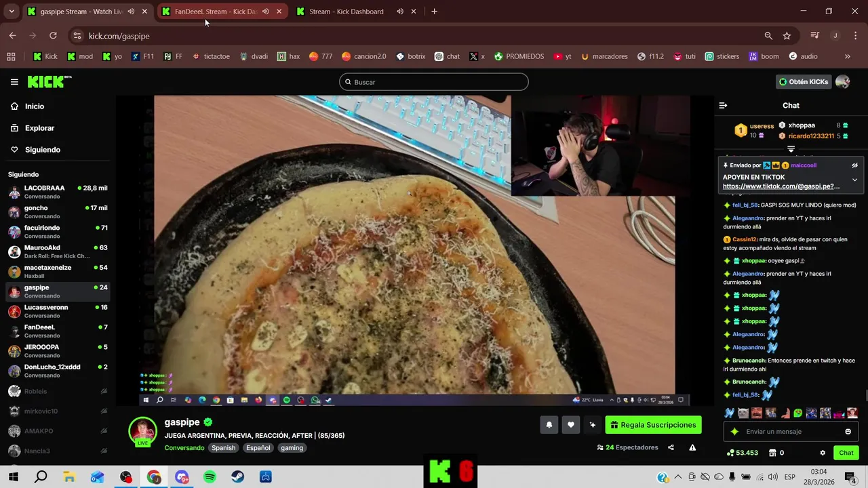The height and width of the screenshot is (488, 868).
Task: Open Windows Start menu
Action: (x=13, y=477)
